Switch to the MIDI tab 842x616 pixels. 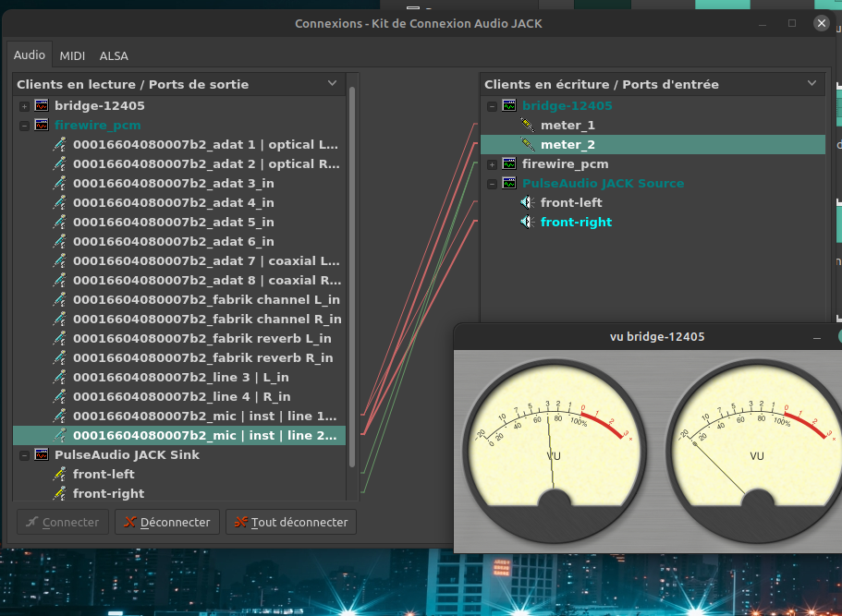tap(72, 55)
